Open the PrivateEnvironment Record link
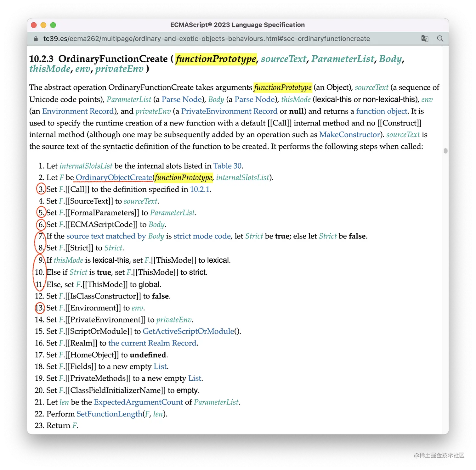Image resolution: width=476 pixels, height=470 pixels. point(229,111)
